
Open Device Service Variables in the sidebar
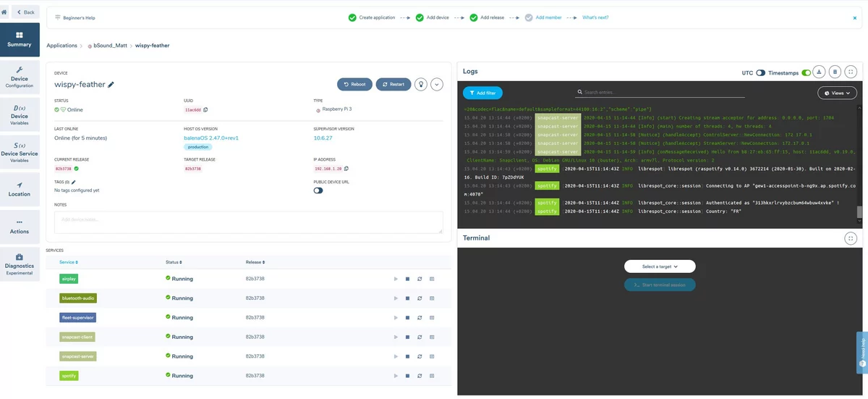pyautogui.click(x=20, y=153)
